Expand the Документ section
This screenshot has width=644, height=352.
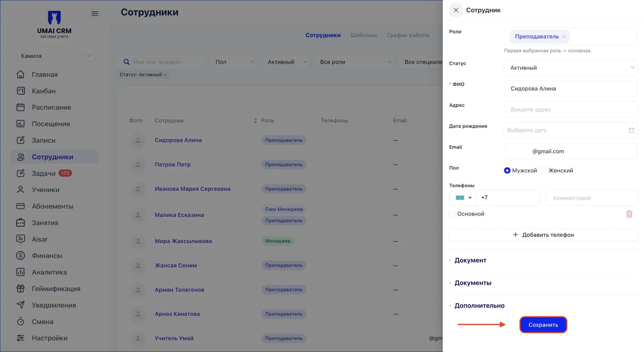(470, 260)
